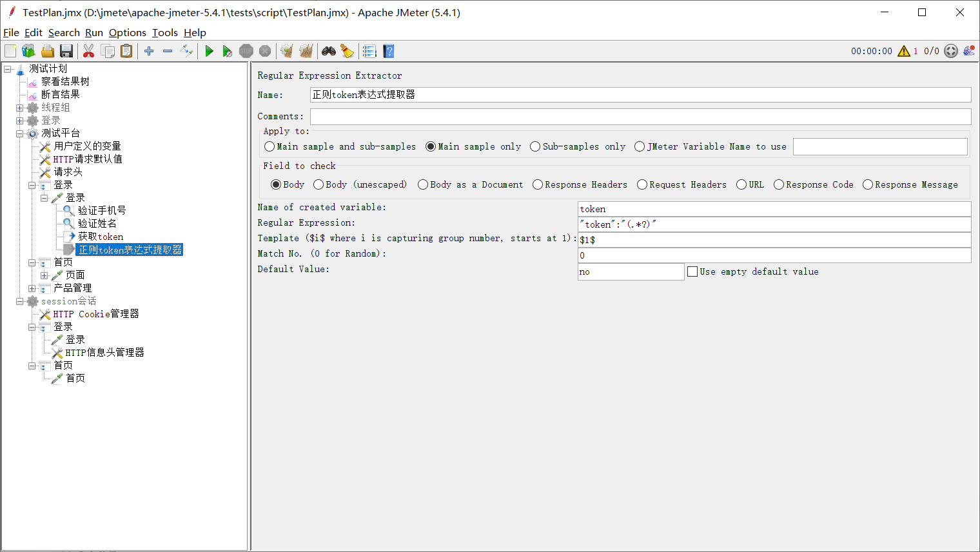Open Search with binoculars icon
Image resolution: width=980 pixels, height=552 pixels.
point(329,51)
